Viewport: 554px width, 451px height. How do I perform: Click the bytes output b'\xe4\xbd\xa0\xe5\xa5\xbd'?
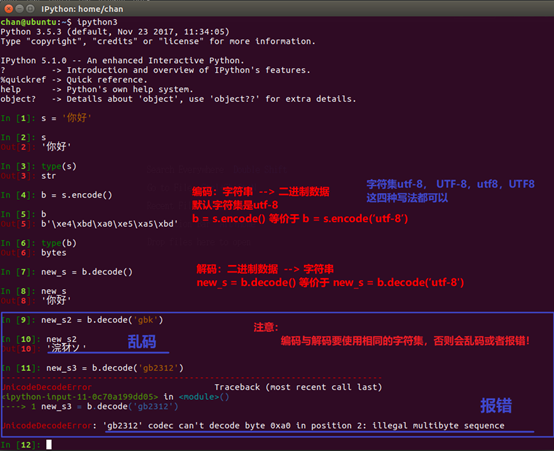(x=110, y=224)
